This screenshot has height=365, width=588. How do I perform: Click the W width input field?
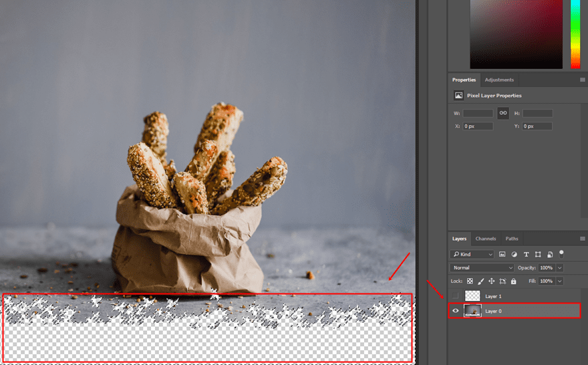click(x=478, y=113)
